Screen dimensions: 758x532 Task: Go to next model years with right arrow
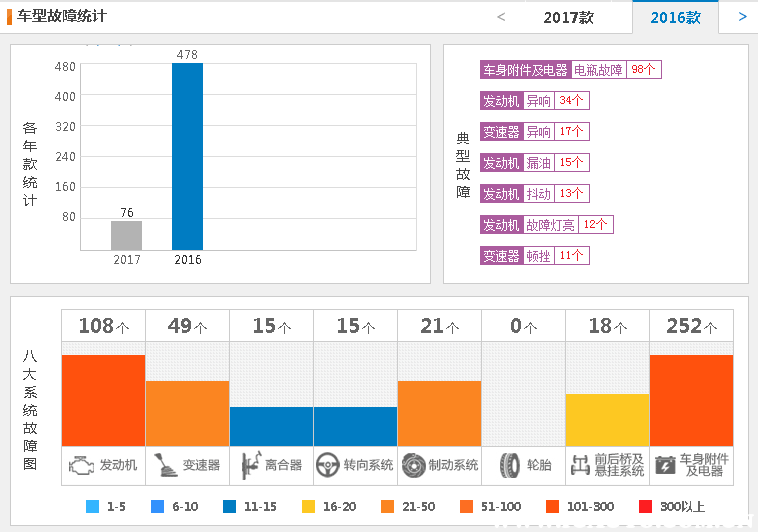[x=742, y=17]
